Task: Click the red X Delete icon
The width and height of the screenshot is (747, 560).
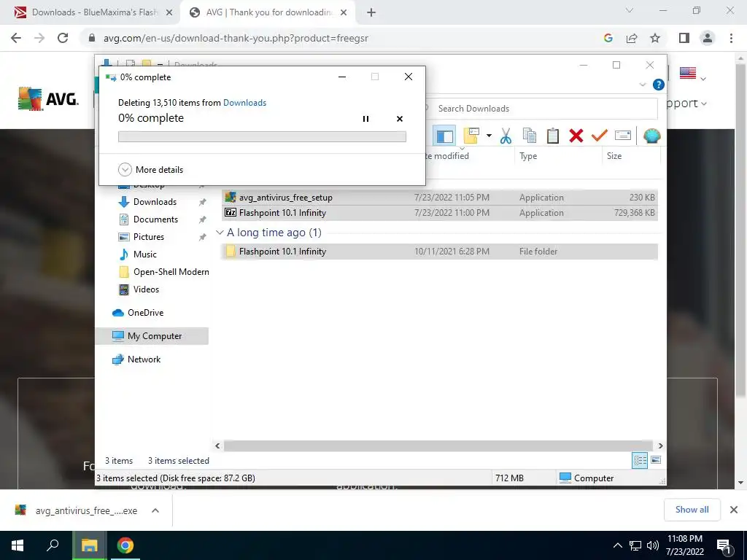Action: [x=576, y=136]
